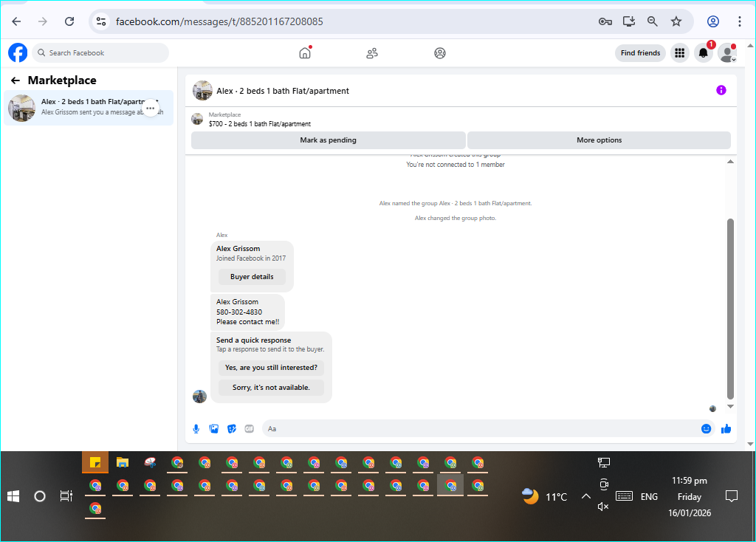
Task: Show hidden tray icons chevron
Action: (x=585, y=496)
